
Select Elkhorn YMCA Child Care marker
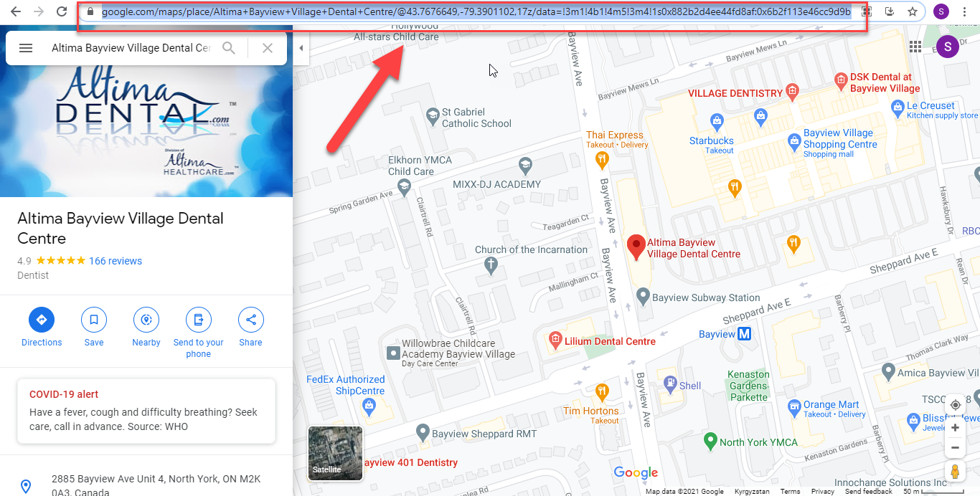pos(404,186)
